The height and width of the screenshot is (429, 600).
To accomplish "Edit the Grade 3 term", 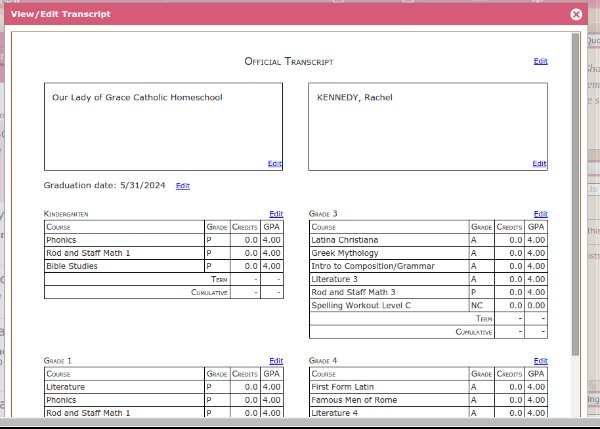I will pyautogui.click(x=540, y=214).
